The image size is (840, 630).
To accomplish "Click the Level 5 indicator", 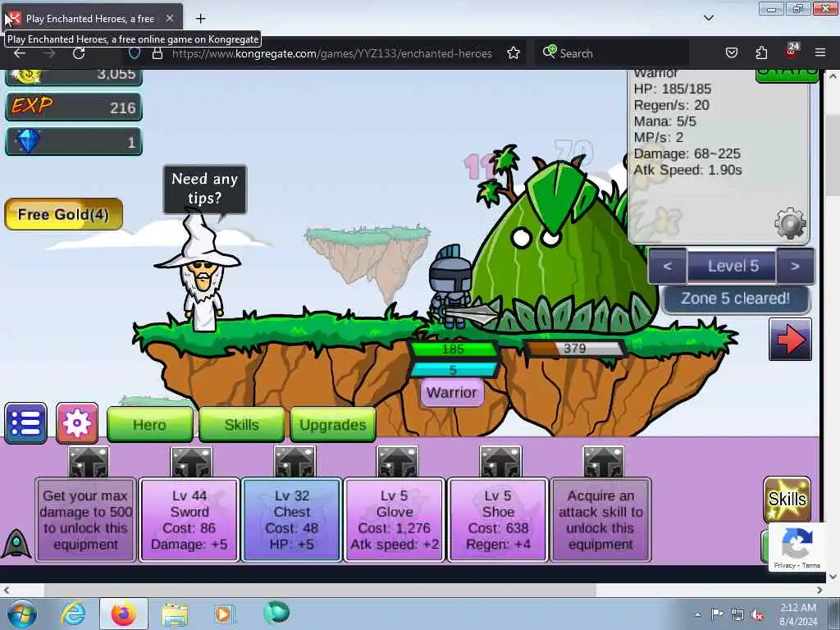I will pyautogui.click(x=733, y=267).
